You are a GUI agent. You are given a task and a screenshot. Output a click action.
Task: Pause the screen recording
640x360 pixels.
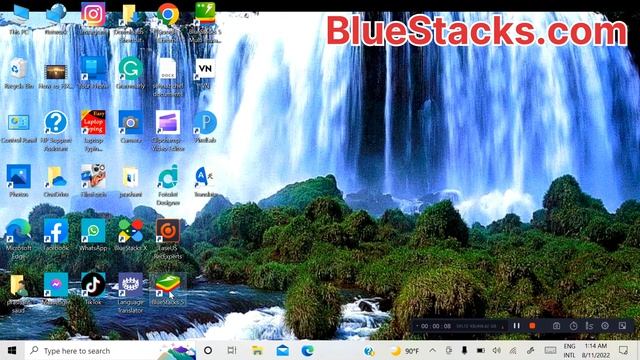(516, 326)
